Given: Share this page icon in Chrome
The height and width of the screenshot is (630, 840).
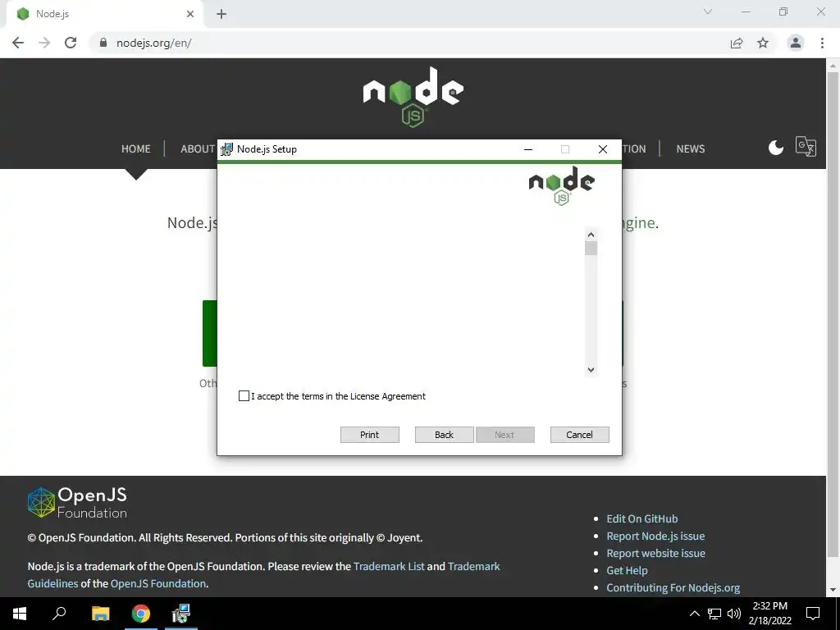Looking at the screenshot, I should point(737,43).
